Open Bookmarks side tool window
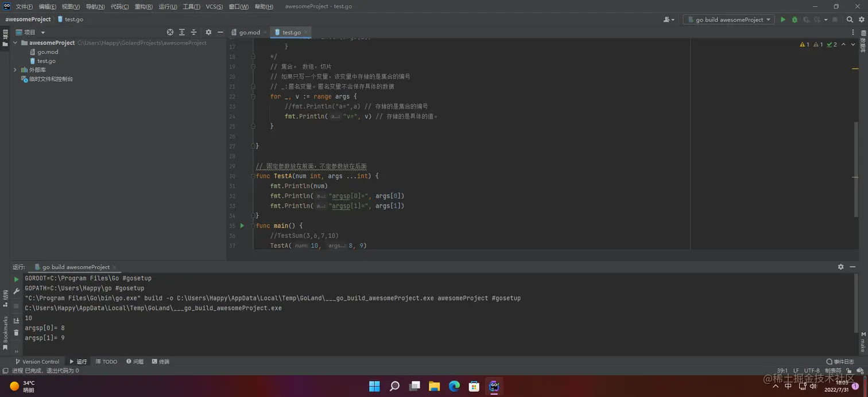868x397 pixels. click(5, 333)
